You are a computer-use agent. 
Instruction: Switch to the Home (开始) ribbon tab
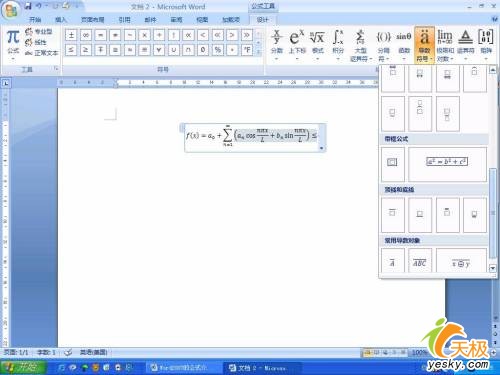(35, 20)
